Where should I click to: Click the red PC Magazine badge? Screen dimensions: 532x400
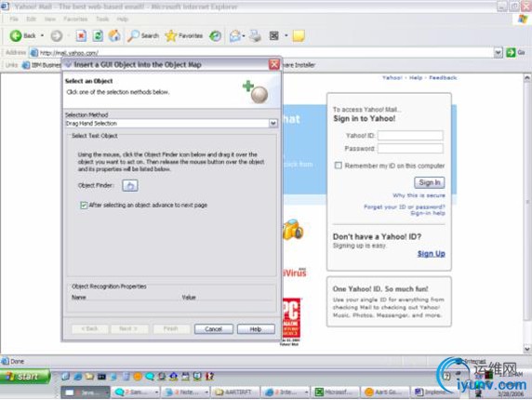click(291, 317)
